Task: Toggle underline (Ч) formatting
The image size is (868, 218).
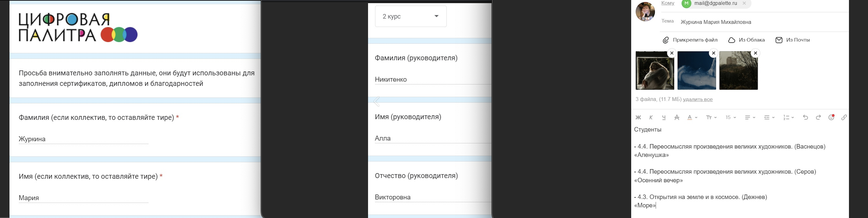Action: [664, 118]
